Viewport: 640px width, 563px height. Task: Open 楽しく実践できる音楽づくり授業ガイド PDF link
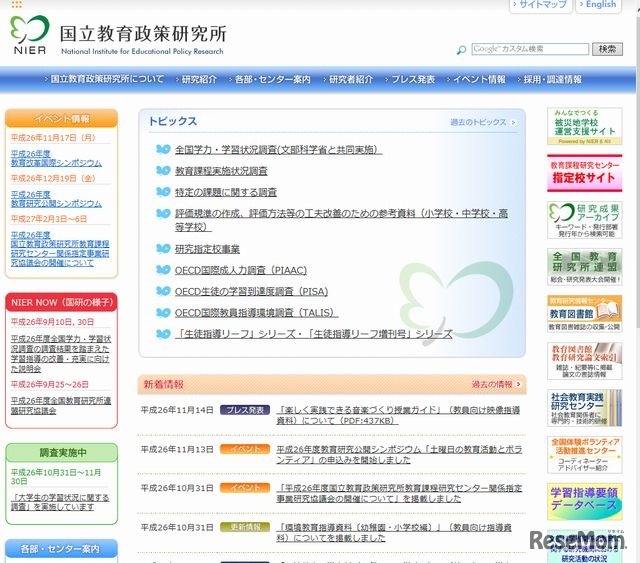tap(398, 415)
